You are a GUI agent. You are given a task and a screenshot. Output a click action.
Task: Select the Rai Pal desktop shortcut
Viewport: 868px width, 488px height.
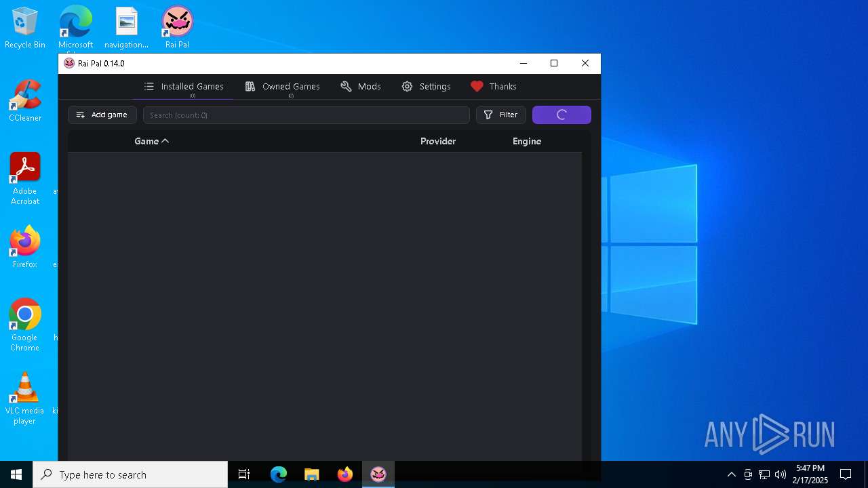[177, 28]
